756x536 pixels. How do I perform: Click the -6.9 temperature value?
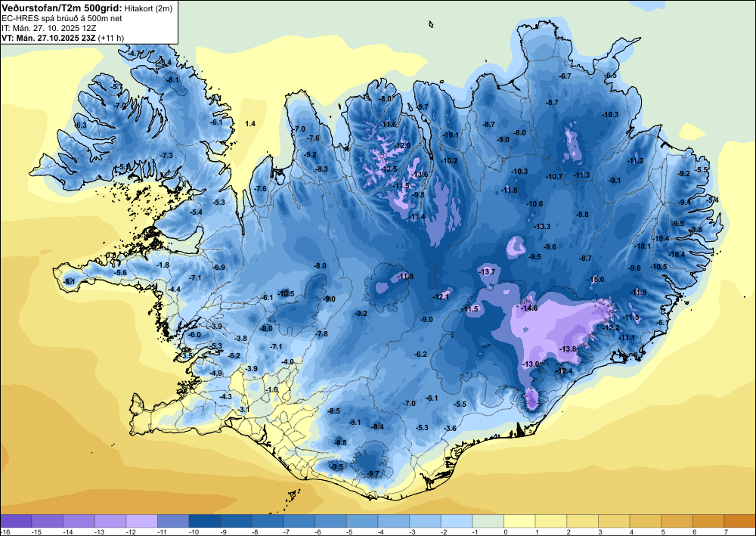pos(219,267)
